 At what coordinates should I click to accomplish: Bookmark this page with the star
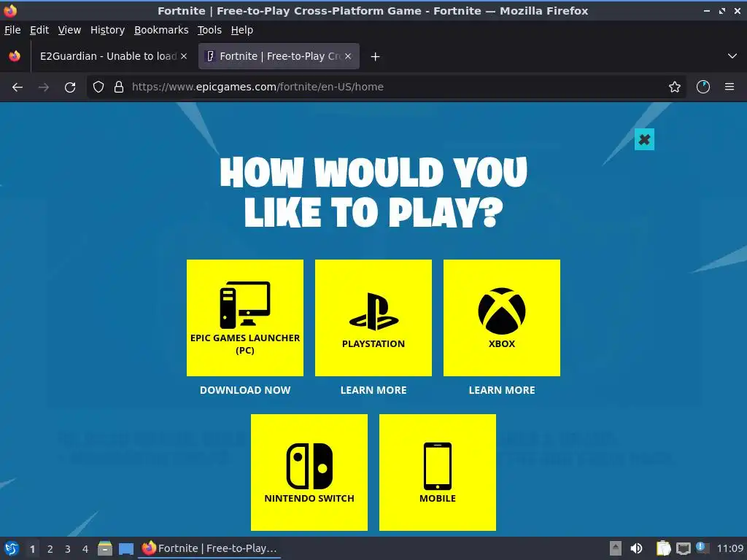click(675, 87)
